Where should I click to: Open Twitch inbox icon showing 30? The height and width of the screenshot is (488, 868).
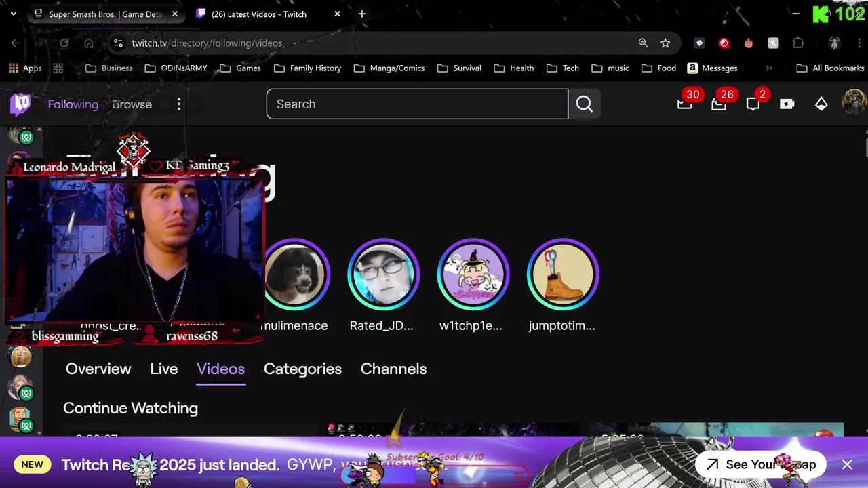tap(685, 104)
